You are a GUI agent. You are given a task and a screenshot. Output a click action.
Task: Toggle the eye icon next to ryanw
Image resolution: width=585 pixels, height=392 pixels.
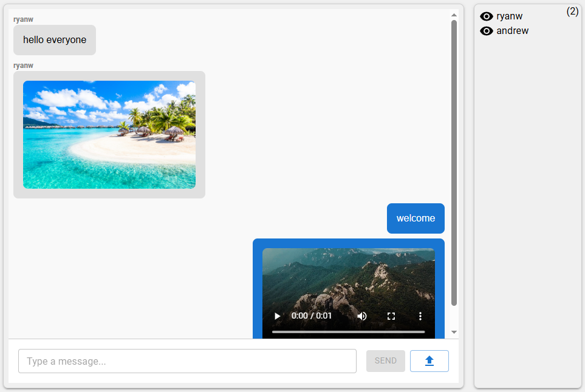click(x=487, y=16)
